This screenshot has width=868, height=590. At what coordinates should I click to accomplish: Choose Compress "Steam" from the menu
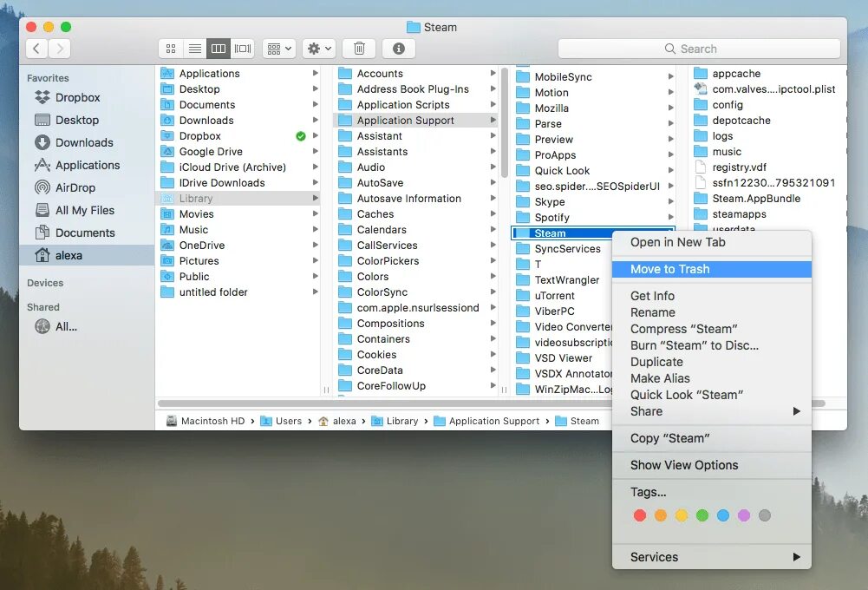pos(711,329)
